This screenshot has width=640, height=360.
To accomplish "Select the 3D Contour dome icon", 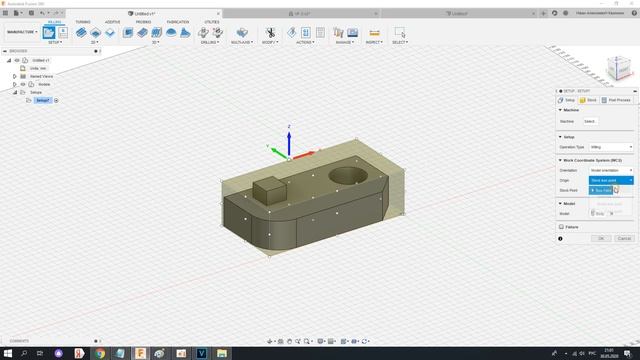I will 171,33.
